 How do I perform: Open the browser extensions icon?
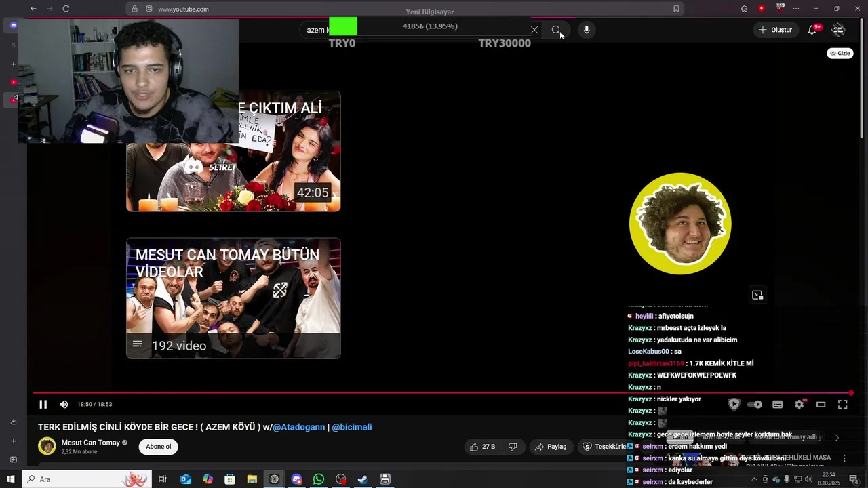tap(744, 9)
